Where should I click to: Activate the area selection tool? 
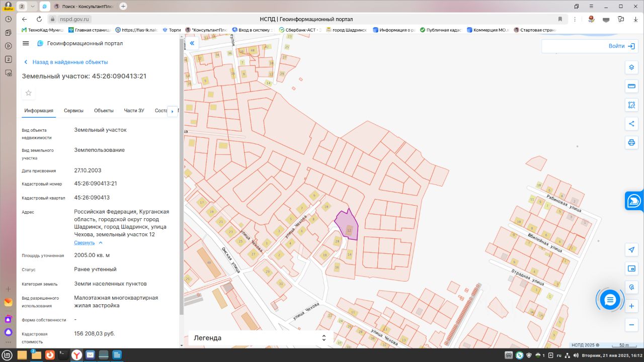pos(631,105)
